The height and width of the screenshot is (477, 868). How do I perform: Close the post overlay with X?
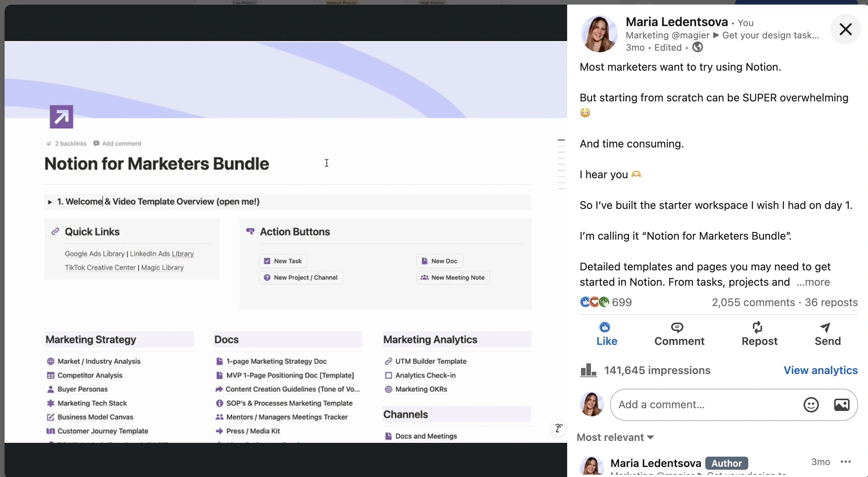(x=845, y=29)
